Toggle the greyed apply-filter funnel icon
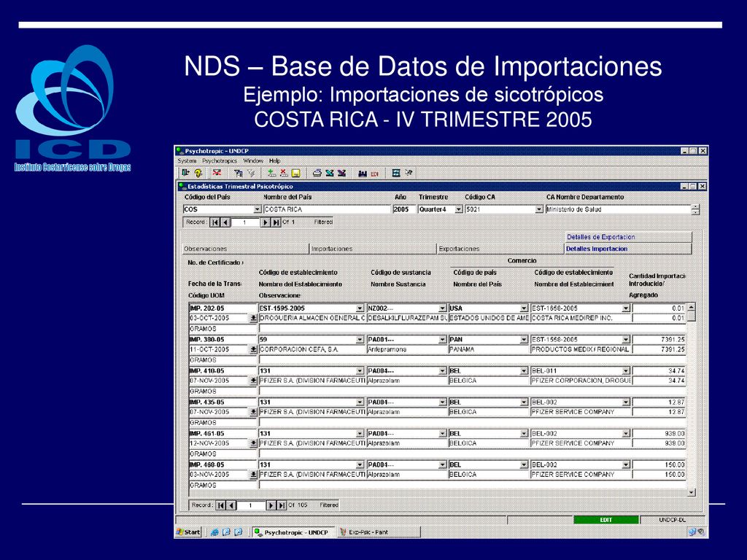Screen dimensions: 747x560 pyautogui.click(x=251, y=174)
